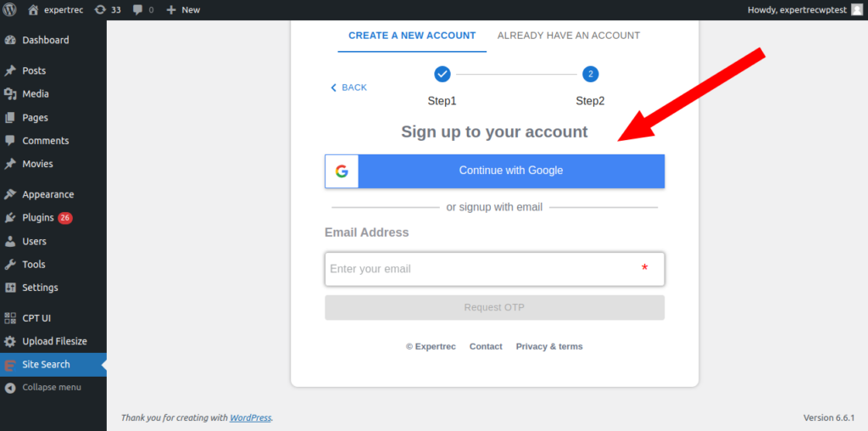Screen dimensions: 868x431
Task: Open the Privacy & terms link
Action: (x=548, y=347)
